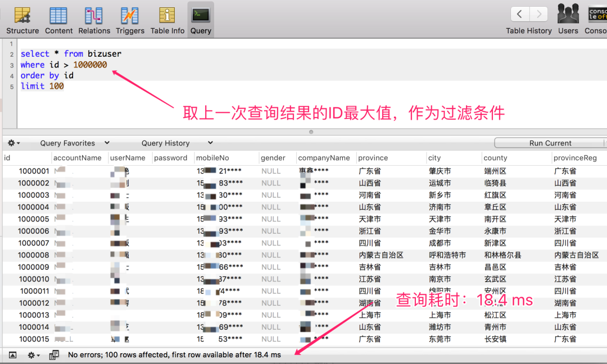Switch to the Content view
Screen dimensions: 607x364
tap(58, 20)
